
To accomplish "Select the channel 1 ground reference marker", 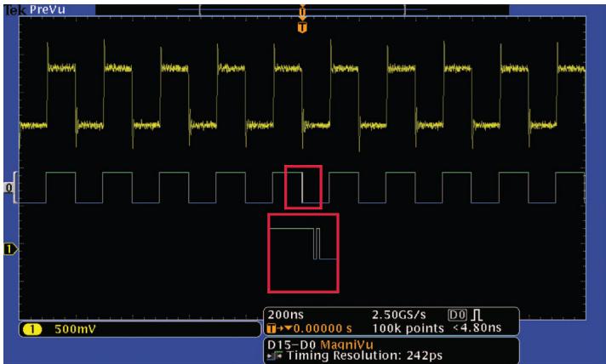I will click(10, 249).
